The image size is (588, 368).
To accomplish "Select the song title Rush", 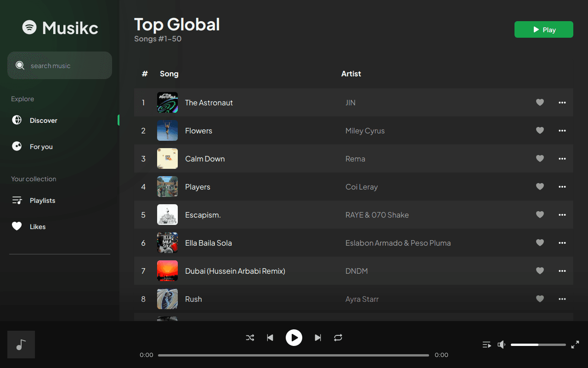I will pyautogui.click(x=193, y=299).
